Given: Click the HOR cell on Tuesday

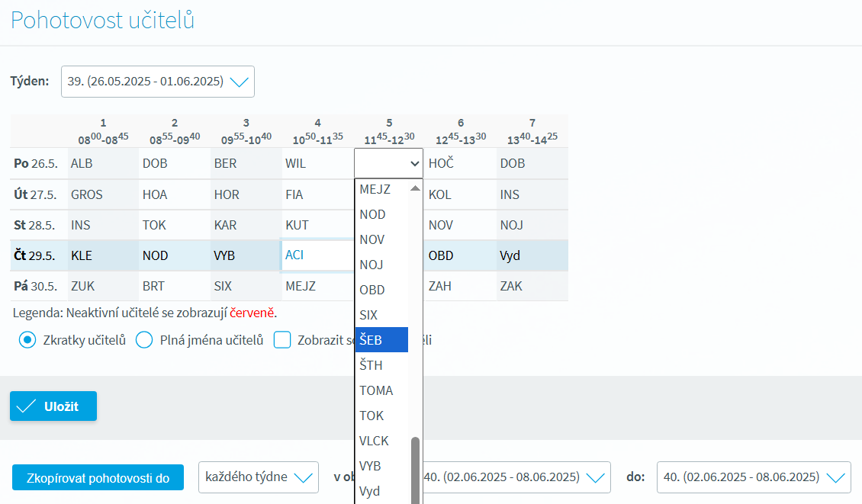Looking at the screenshot, I should 246,194.
